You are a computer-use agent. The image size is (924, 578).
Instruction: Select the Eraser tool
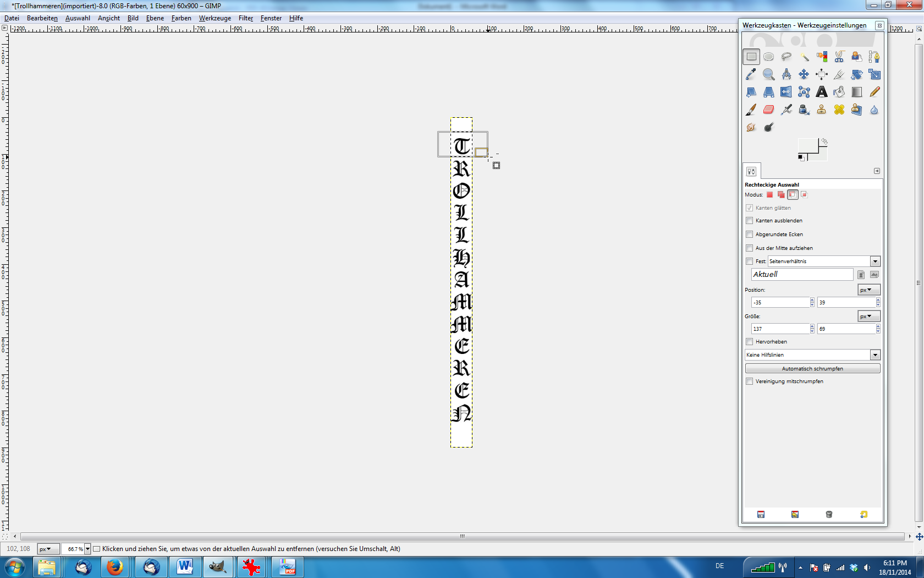768,110
